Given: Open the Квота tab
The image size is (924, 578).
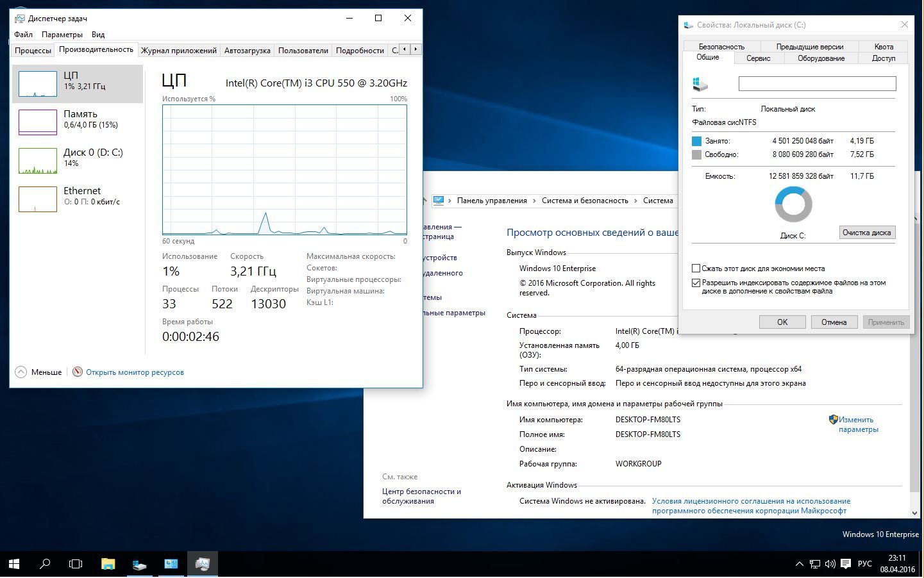Looking at the screenshot, I should pos(884,46).
